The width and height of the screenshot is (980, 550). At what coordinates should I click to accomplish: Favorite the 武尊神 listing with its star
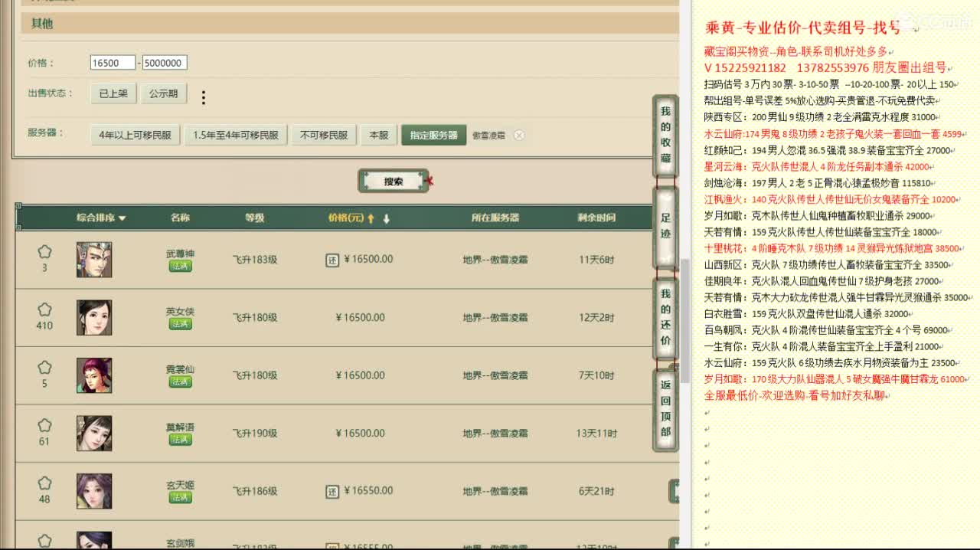(44, 251)
